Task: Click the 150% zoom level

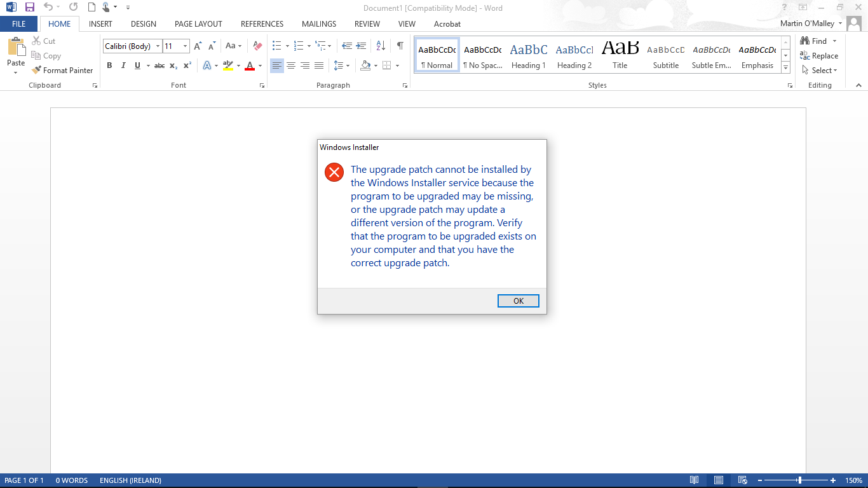Action: coord(853,480)
